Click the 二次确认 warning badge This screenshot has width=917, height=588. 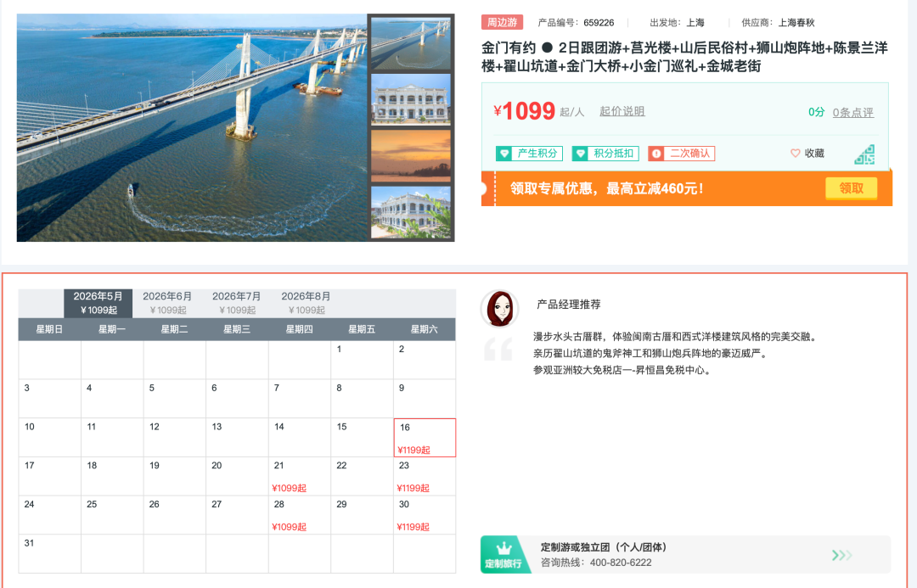coord(681,153)
